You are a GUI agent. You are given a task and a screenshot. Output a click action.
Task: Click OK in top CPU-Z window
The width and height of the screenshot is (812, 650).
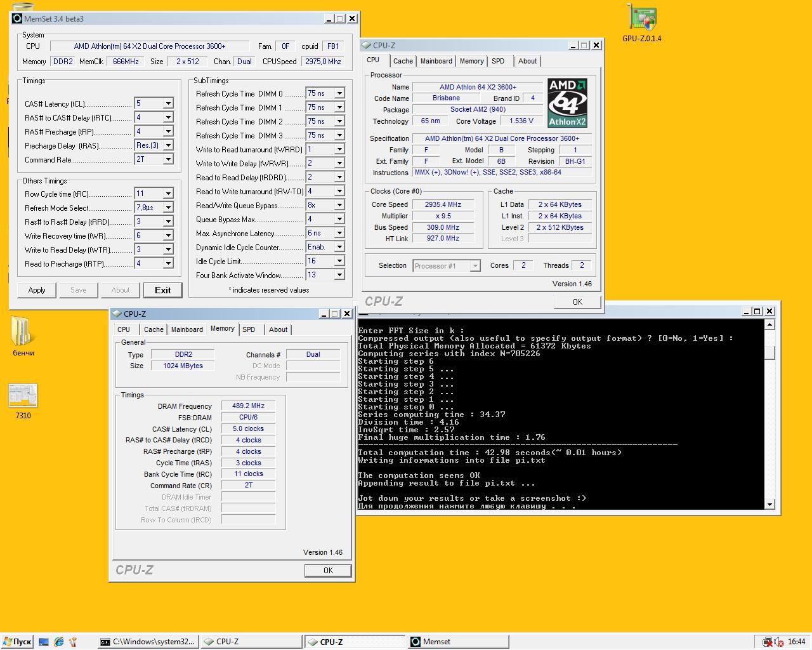577,302
